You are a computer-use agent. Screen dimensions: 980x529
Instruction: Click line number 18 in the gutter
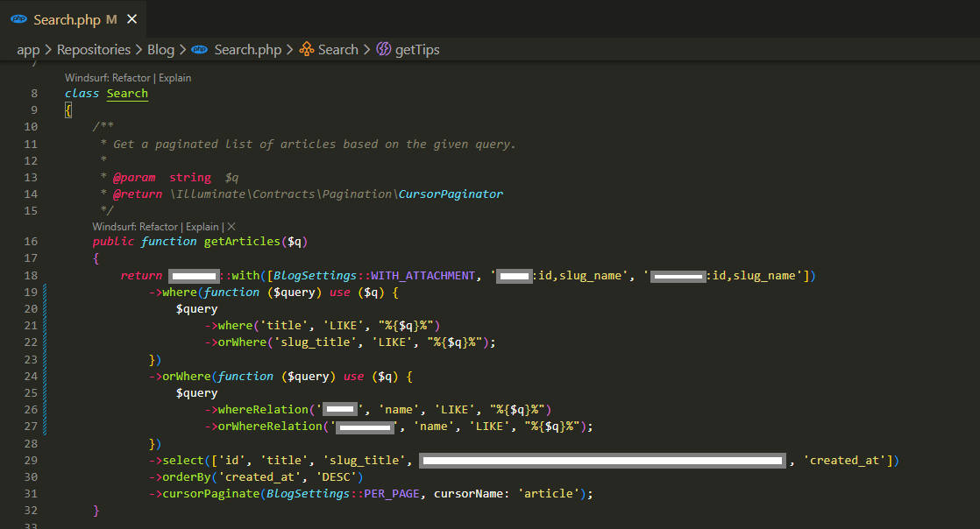pyautogui.click(x=31, y=275)
